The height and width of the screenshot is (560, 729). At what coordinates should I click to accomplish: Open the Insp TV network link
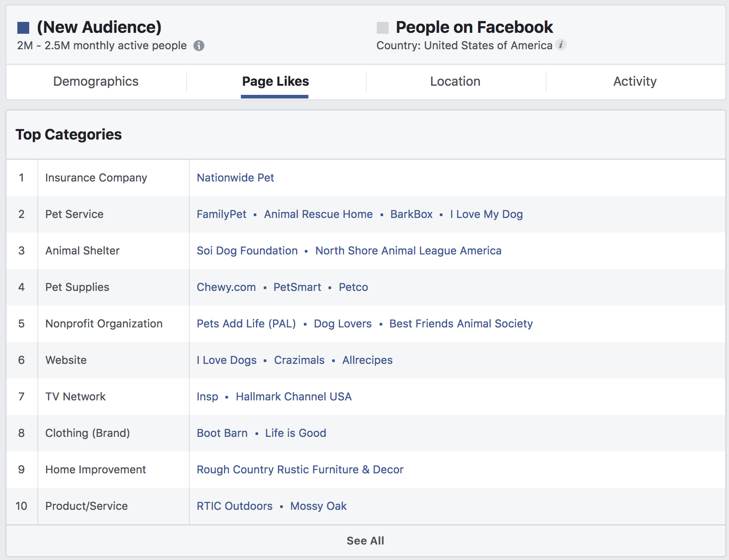tap(208, 397)
